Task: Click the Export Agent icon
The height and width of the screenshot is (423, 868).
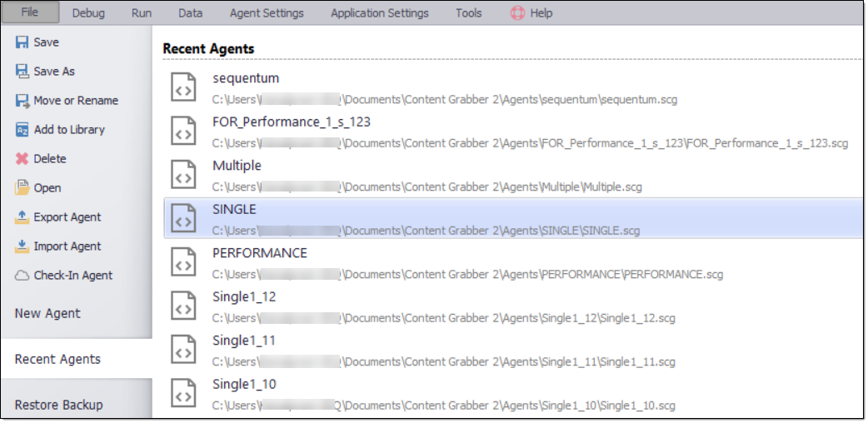Action: pos(22,217)
